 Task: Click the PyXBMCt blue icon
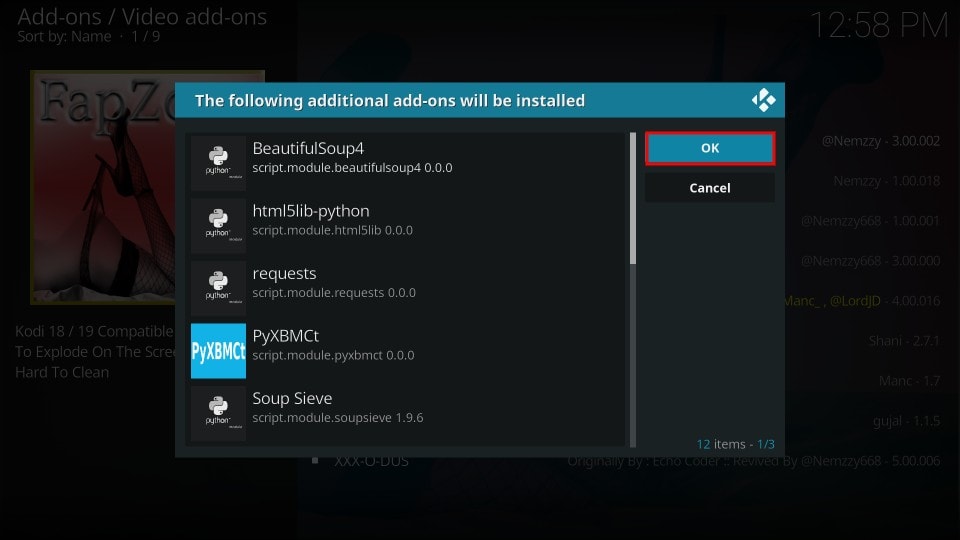[x=218, y=351]
